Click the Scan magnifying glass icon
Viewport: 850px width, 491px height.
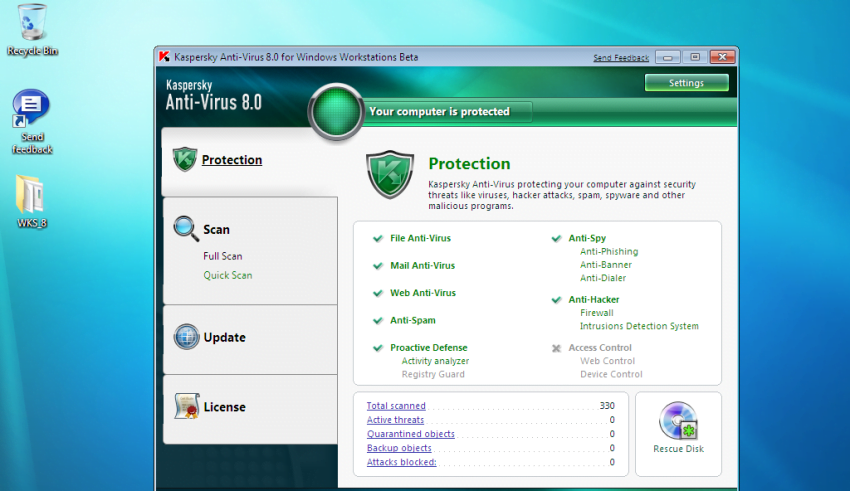tap(186, 229)
